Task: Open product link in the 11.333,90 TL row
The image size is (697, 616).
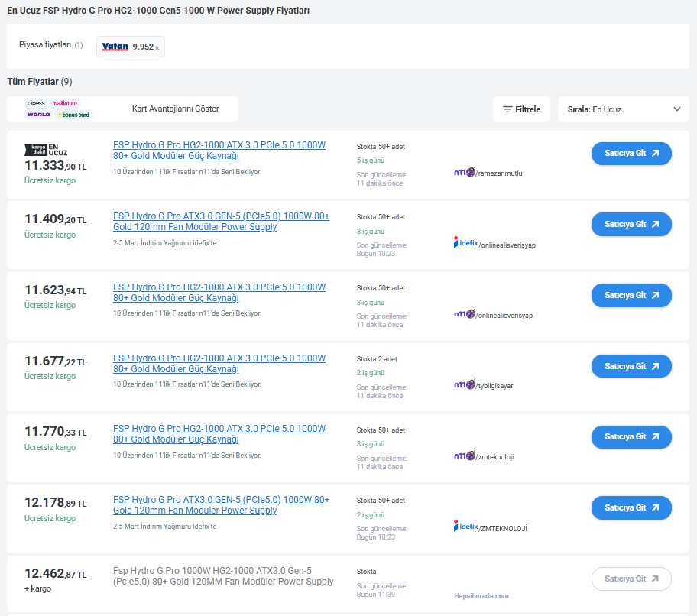Action: coord(219,151)
